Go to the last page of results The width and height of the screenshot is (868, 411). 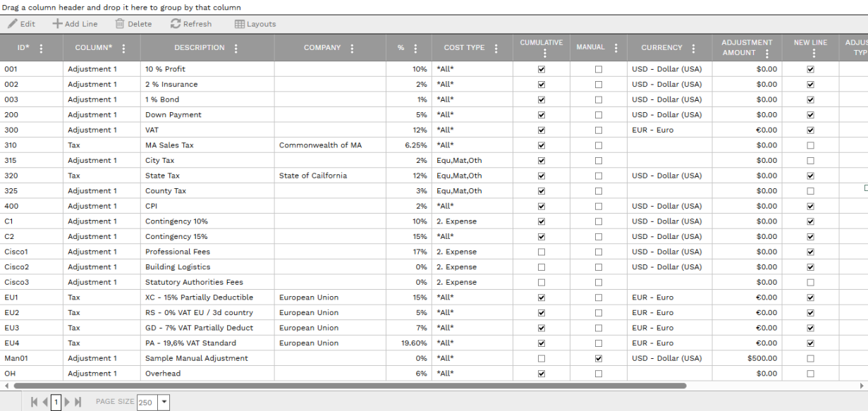[78, 402]
